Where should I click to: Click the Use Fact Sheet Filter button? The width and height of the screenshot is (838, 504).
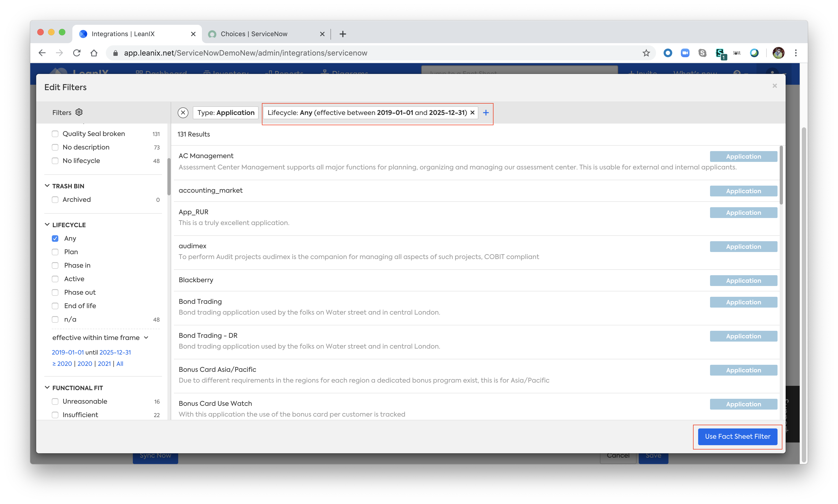(738, 437)
